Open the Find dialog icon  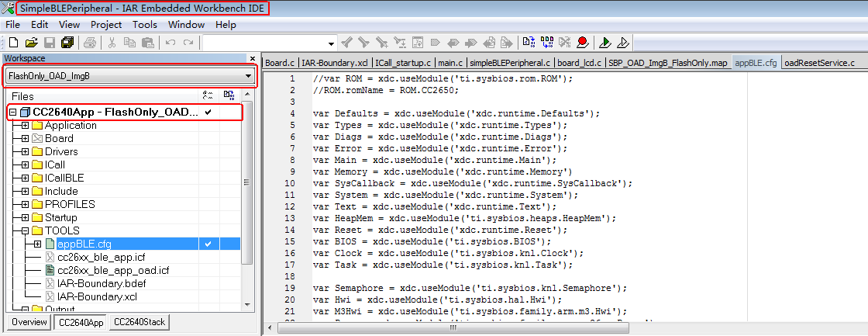382,43
